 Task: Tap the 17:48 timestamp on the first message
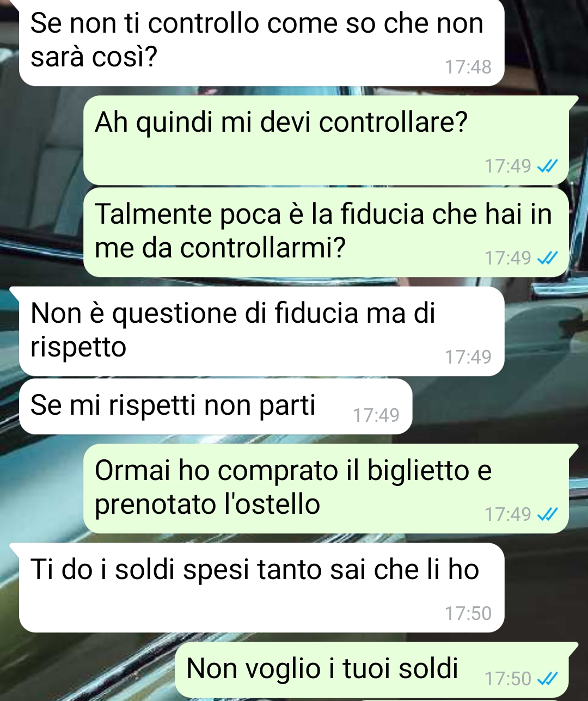[468, 67]
